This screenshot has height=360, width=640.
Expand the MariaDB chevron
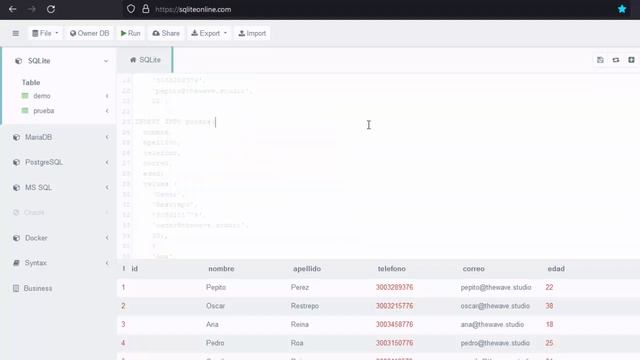coord(107,137)
